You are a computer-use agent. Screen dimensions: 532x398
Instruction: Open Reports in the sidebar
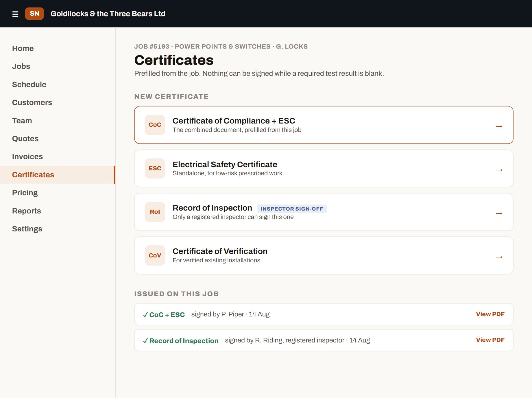tap(58, 211)
